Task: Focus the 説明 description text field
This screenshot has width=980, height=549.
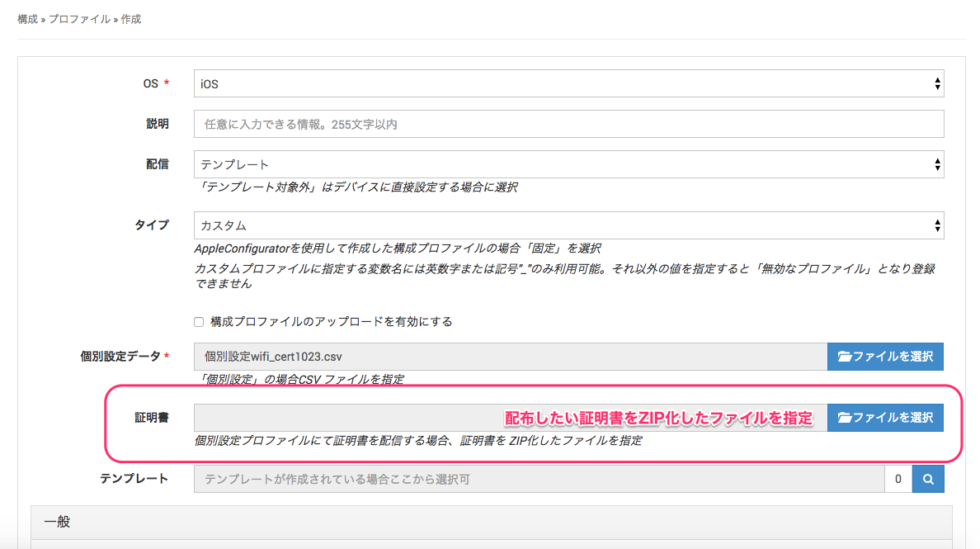Action: 568,124
